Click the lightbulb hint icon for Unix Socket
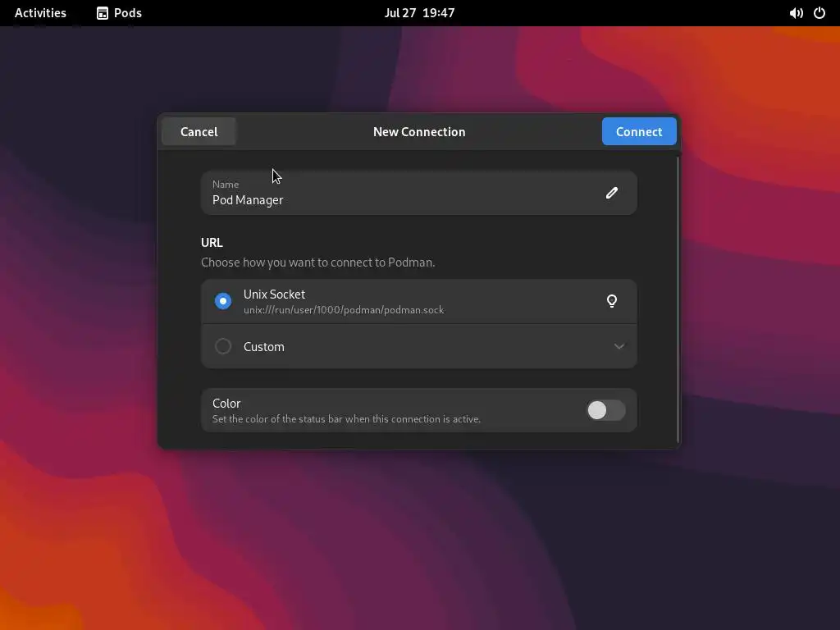The image size is (840, 630). (x=612, y=301)
